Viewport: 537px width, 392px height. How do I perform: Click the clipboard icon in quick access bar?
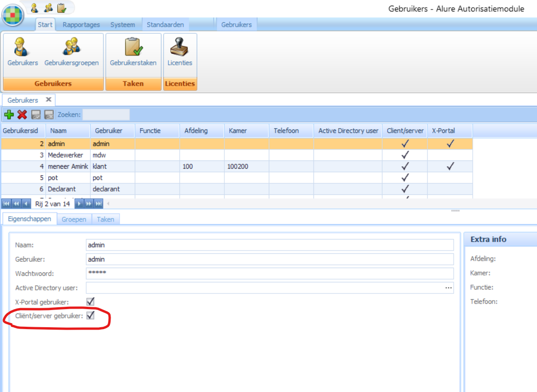61,8
